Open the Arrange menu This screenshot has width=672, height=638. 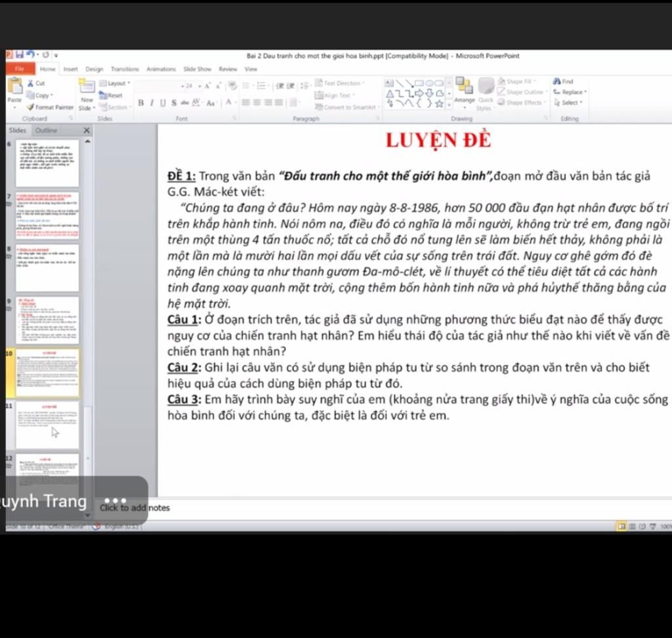(x=464, y=92)
